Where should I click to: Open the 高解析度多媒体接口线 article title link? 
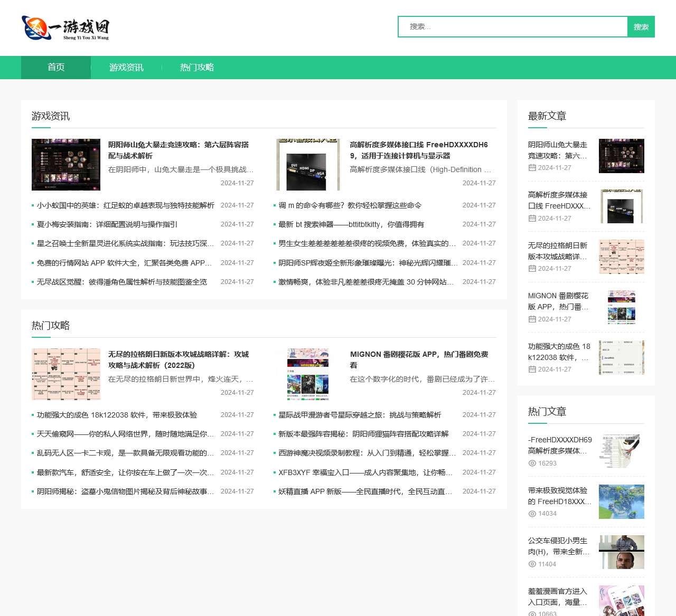point(419,150)
